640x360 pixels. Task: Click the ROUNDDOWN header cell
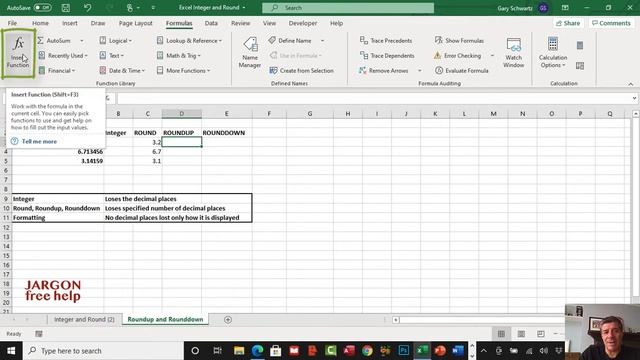click(227, 133)
